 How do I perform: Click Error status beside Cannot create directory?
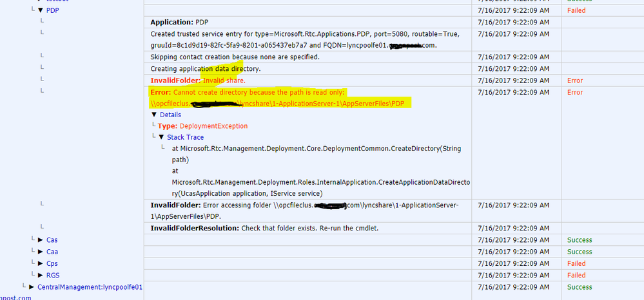[575, 92]
